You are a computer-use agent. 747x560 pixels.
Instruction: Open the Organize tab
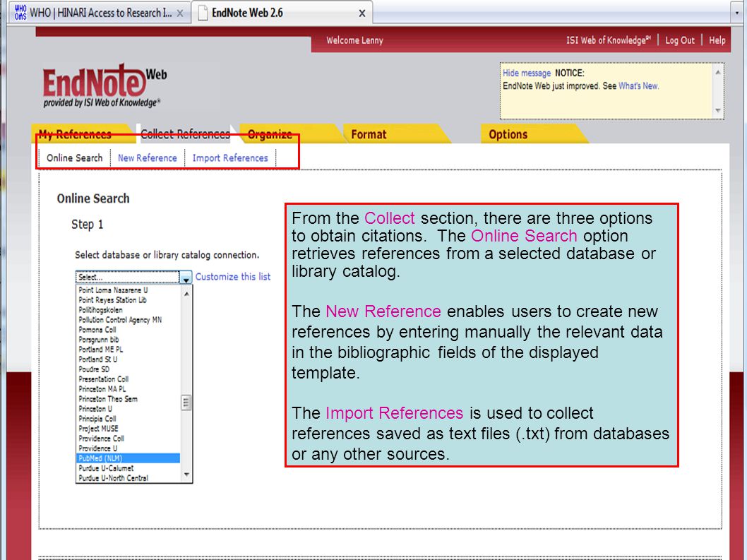coord(270,134)
